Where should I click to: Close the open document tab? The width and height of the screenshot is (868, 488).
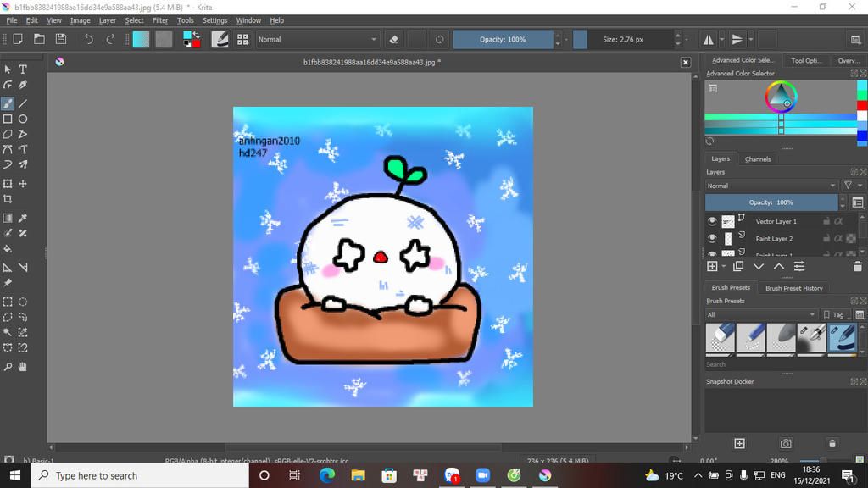pyautogui.click(x=685, y=63)
